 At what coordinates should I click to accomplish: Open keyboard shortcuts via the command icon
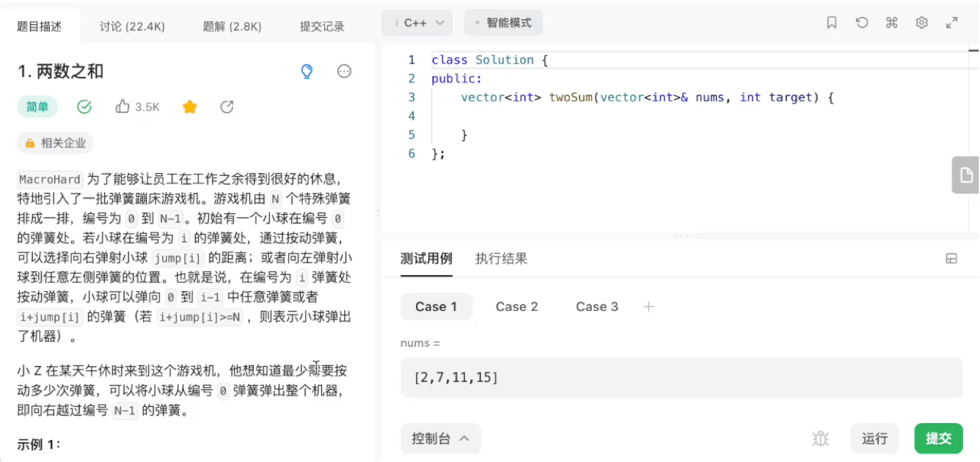click(891, 23)
